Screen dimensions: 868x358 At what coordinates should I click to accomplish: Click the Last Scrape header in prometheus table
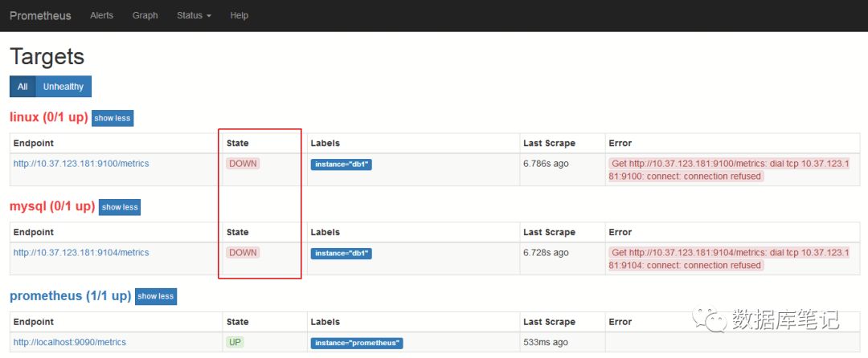point(549,322)
